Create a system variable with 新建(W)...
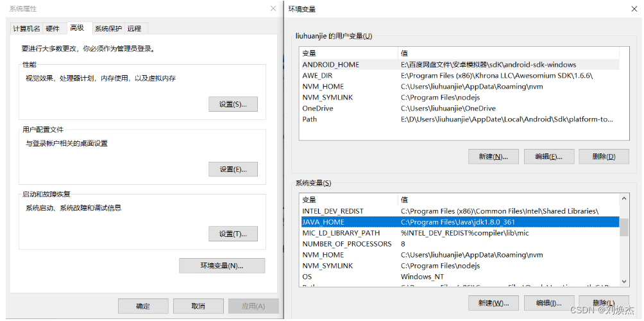 click(x=493, y=303)
